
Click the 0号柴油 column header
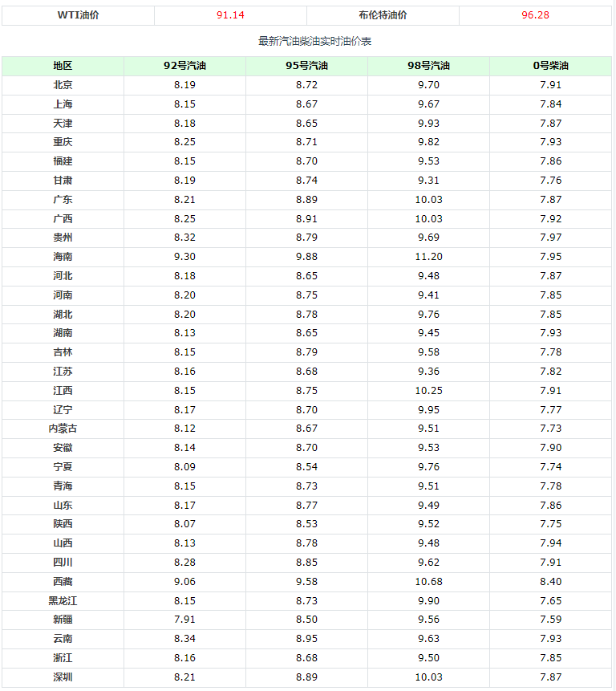point(550,66)
